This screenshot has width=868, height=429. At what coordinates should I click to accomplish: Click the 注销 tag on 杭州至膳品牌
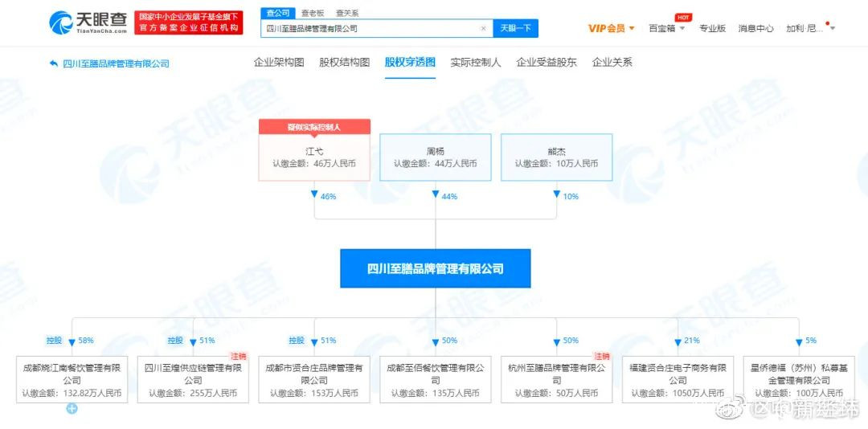pyautogui.click(x=603, y=356)
